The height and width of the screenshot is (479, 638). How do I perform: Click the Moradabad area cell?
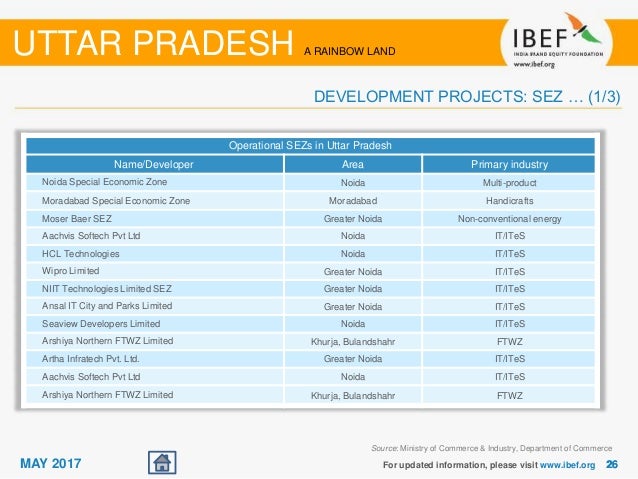tap(353, 201)
